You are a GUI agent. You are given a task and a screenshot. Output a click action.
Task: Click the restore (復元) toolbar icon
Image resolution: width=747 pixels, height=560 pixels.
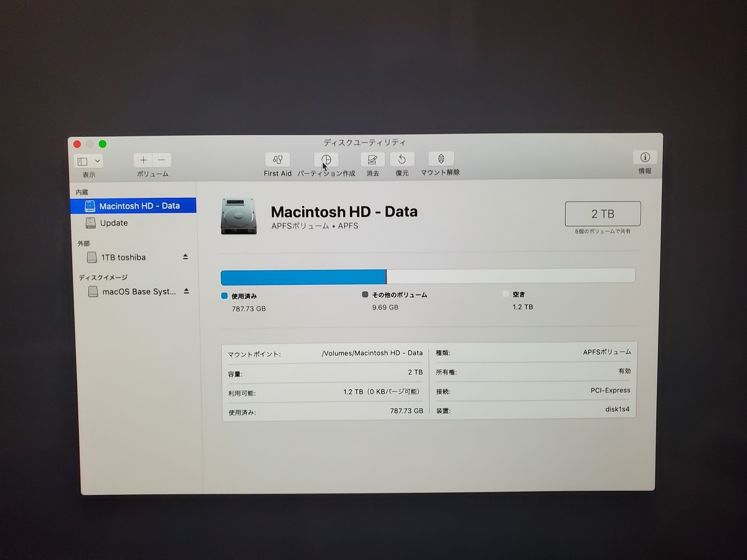402,159
